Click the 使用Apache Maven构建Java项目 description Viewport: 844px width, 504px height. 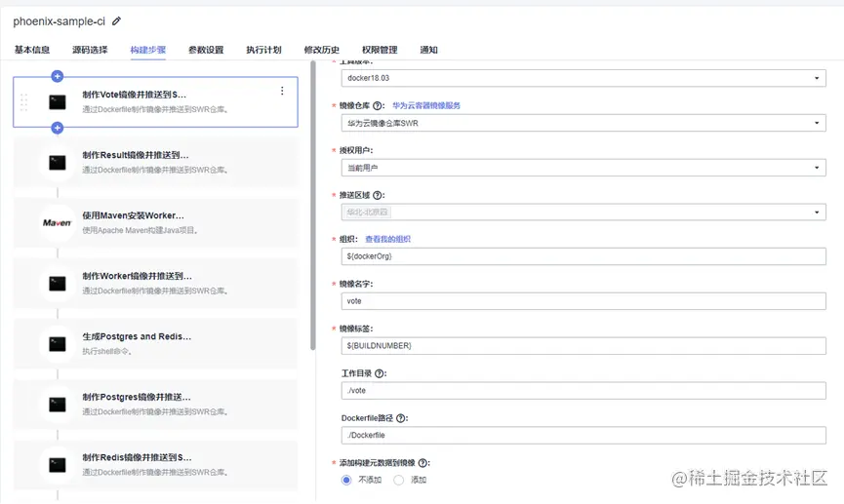[x=141, y=230]
